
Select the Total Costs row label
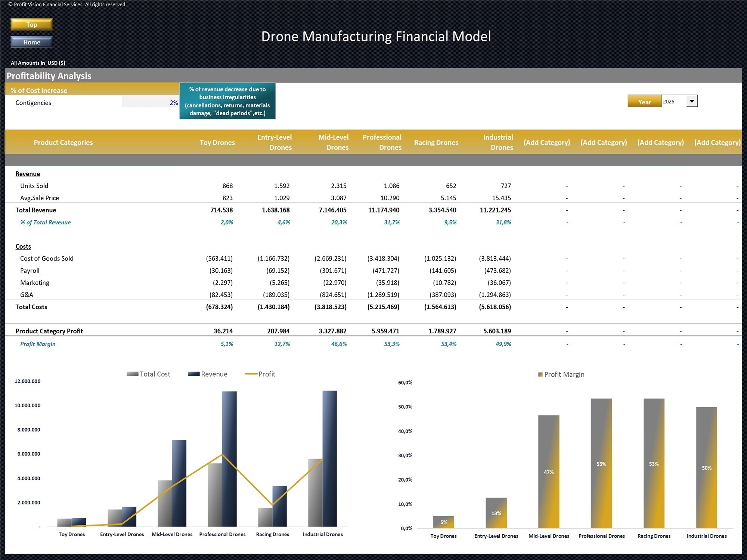[x=31, y=307]
